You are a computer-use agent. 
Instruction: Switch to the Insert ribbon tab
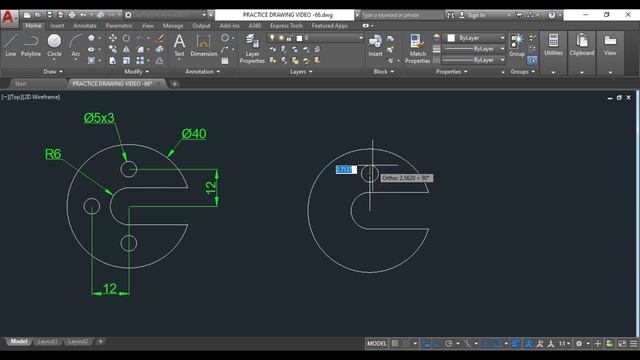pyautogui.click(x=57, y=26)
